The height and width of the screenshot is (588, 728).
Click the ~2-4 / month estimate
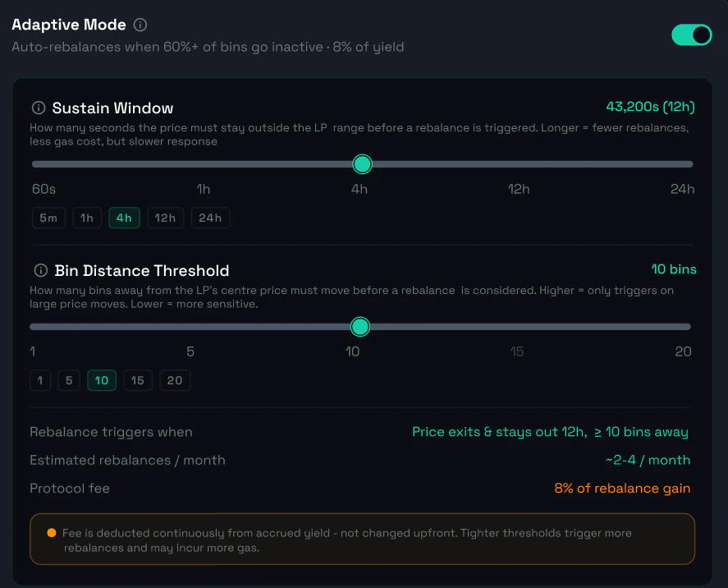tap(648, 460)
